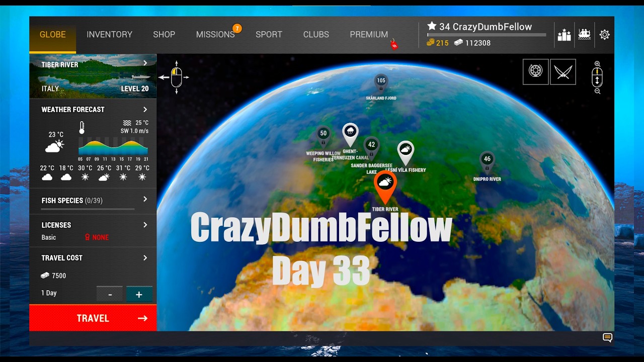The image size is (644, 362).
Task: Open player profile 34 CrazyDumbFellow
Action: pyautogui.click(x=479, y=27)
